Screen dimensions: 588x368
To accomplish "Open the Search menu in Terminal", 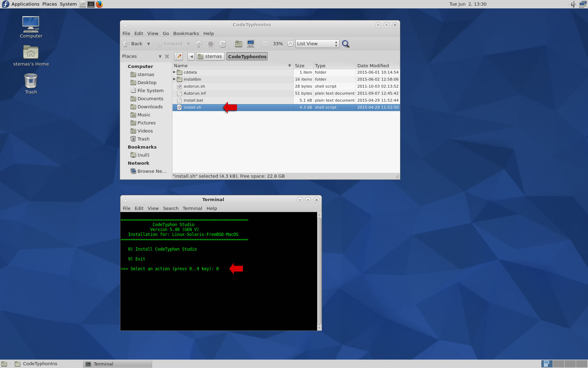I will 171,209.
